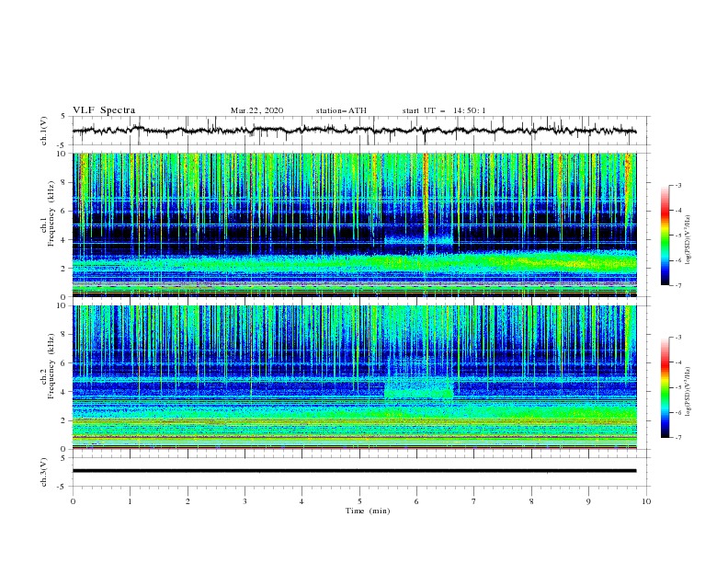Image resolution: width=728 pixels, height=563 pixels.
Task: Click time axis tick label "3"
Action: (245, 501)
